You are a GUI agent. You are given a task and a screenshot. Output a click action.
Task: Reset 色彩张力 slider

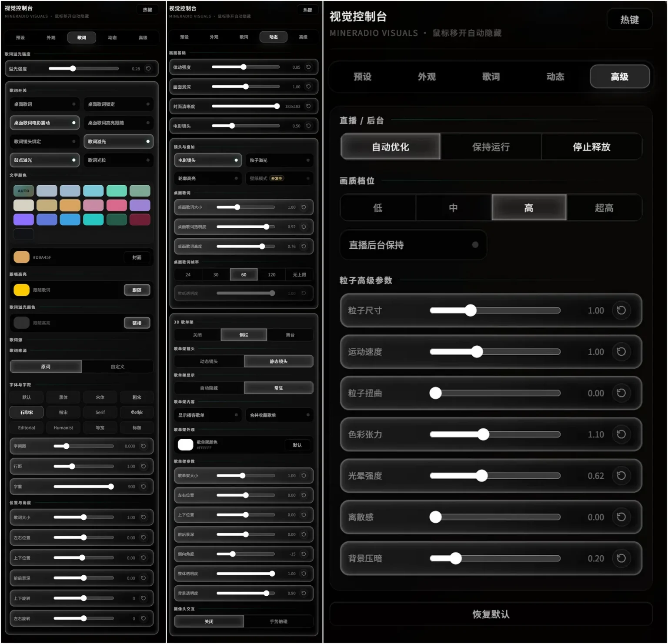[621, 434]
